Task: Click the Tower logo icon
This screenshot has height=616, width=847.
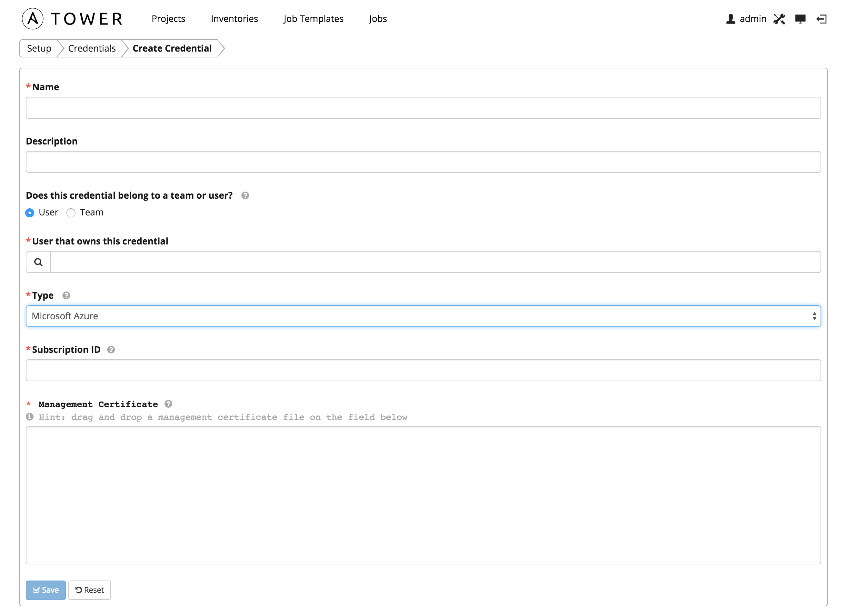Action: [x=30, y=18]
